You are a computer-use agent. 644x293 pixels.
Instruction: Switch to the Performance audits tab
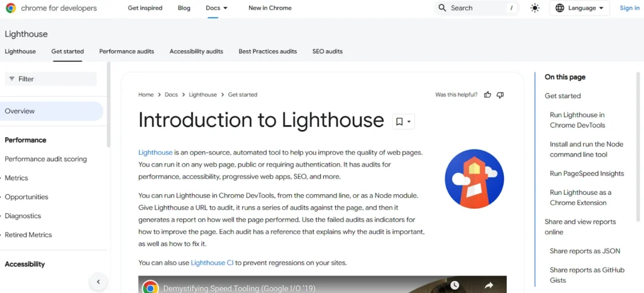click(x=126, y=52)
